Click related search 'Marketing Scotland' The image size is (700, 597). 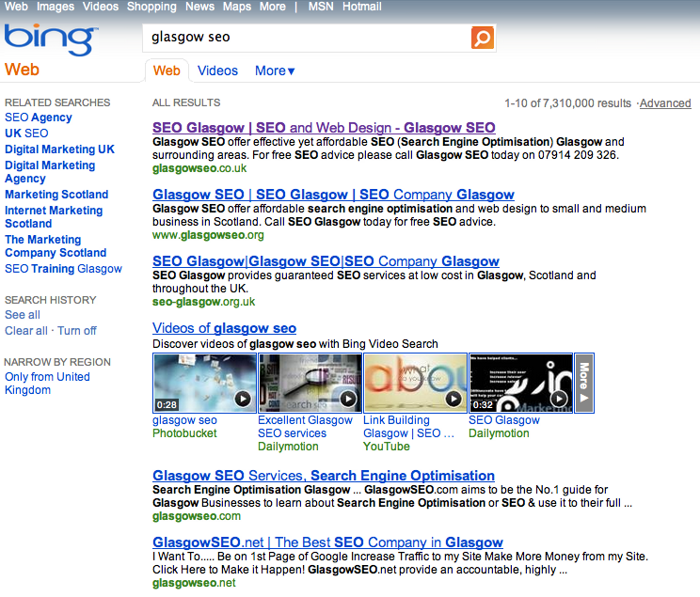[56, 195]
